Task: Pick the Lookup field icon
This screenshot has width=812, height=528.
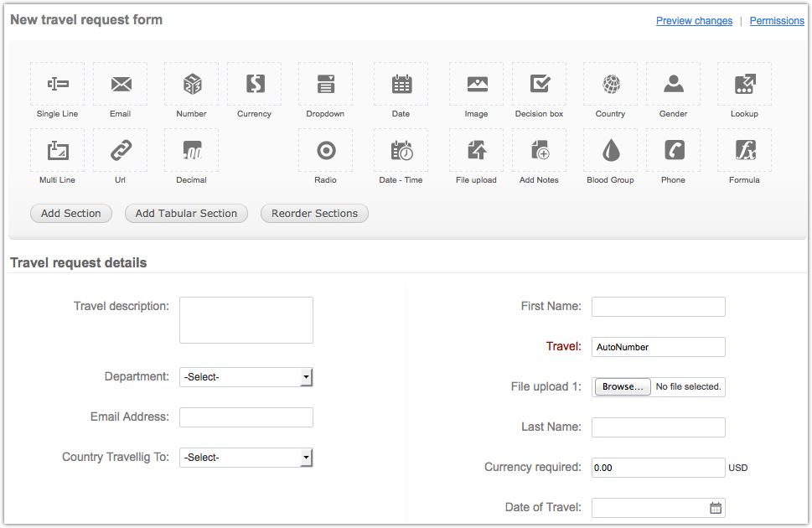Action: (744, 84)
